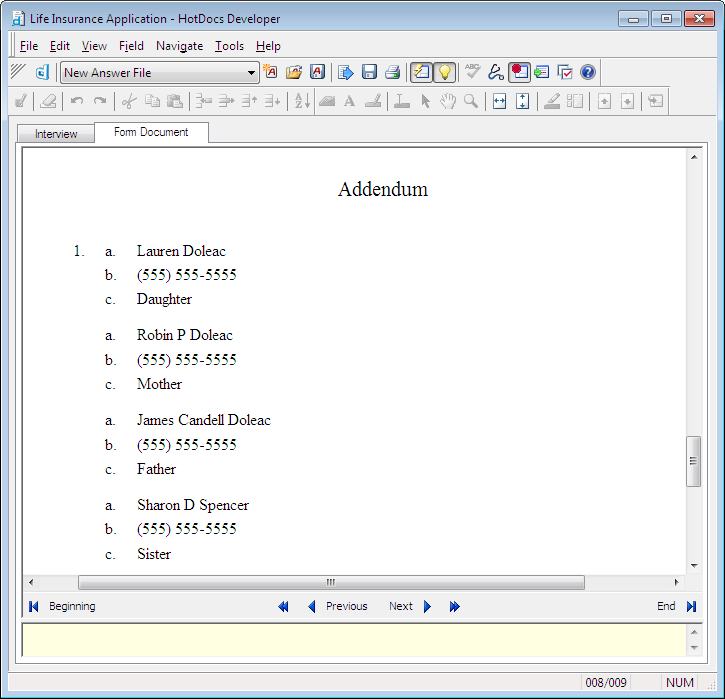Open the Navigate menu
725x699 pixels.
tap(179, 46)
